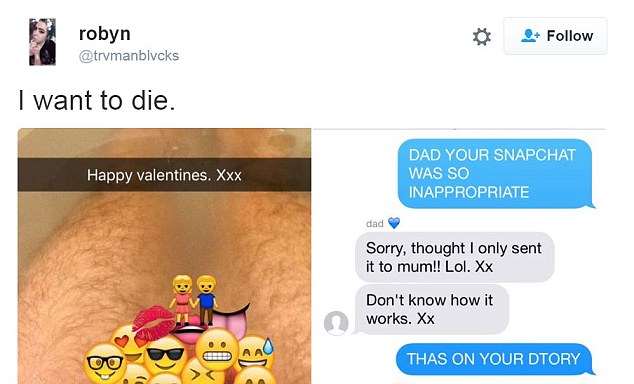The height and width of the screenshot is (384, 634).
Task: Click the blue heart beside dad
Action: [393, 223]
